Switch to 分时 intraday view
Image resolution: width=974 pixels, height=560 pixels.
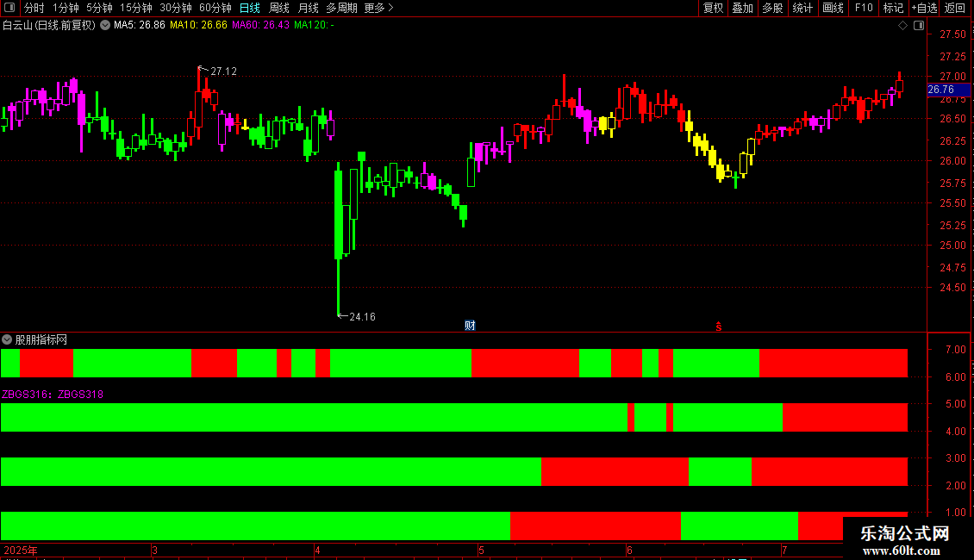coord(34,8)
